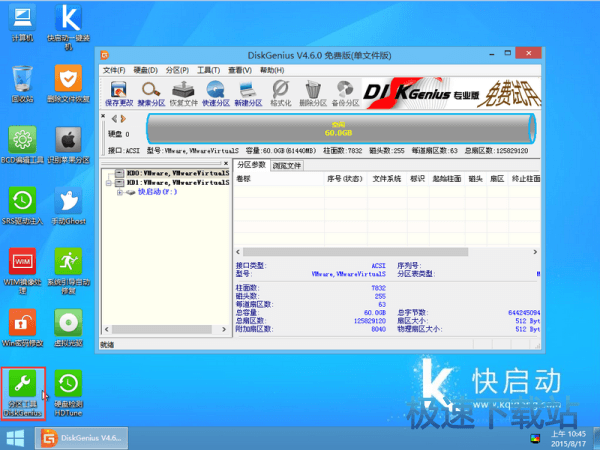Click left arrow of partition table scrollbar

coord(238,252)
